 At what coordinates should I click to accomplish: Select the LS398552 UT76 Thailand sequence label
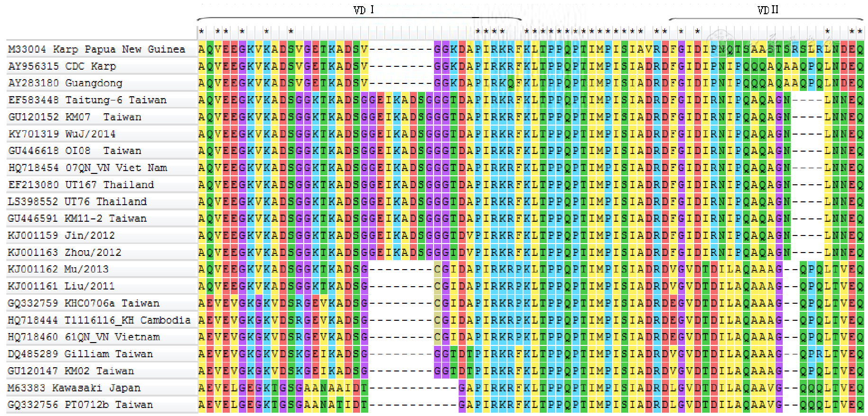77,202
